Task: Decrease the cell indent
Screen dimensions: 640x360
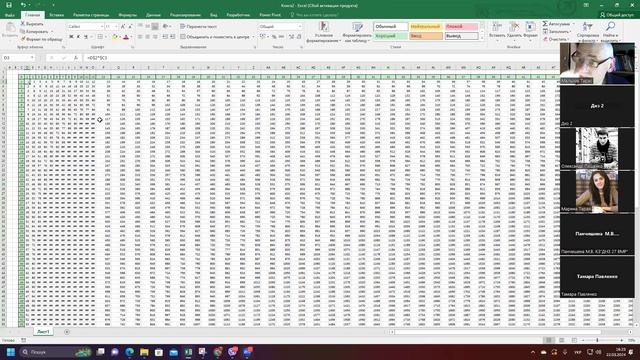Action: pos(165,37)
